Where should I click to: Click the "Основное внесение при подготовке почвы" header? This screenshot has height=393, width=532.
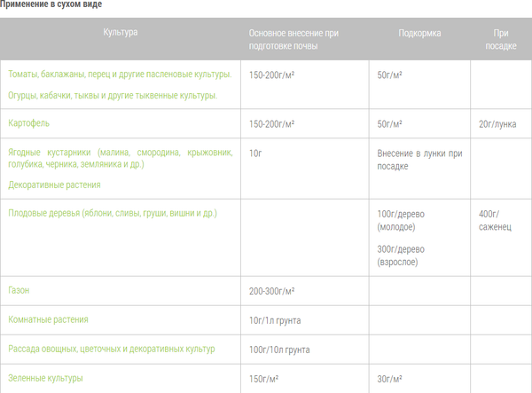point(293,40)
